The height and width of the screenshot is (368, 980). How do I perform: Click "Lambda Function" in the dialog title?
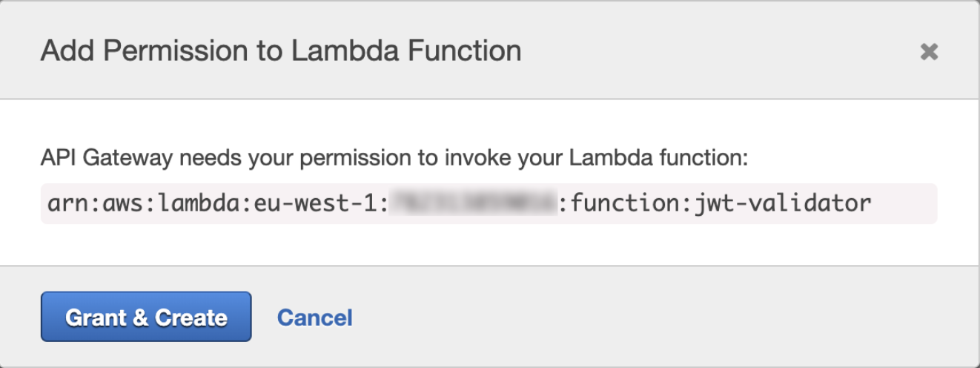[406, 51]
